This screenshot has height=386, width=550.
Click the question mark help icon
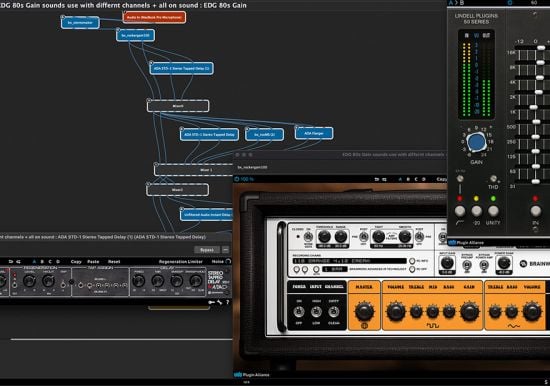pyautogui.click(x=227, y=302)
